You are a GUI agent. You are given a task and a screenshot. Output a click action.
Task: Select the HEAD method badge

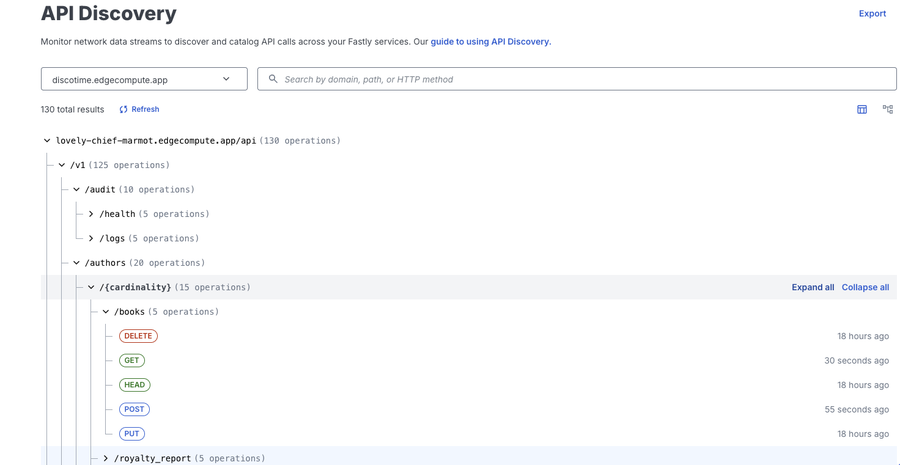coord(134,385)
